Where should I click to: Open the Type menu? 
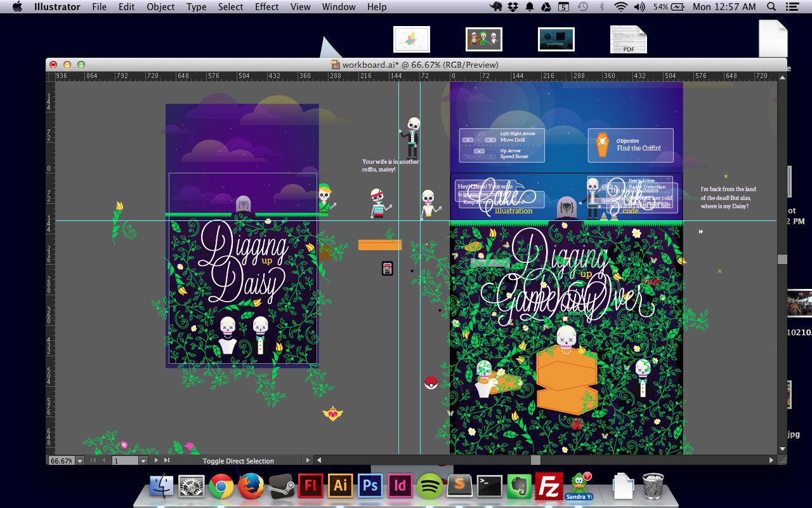click(196, 7)
